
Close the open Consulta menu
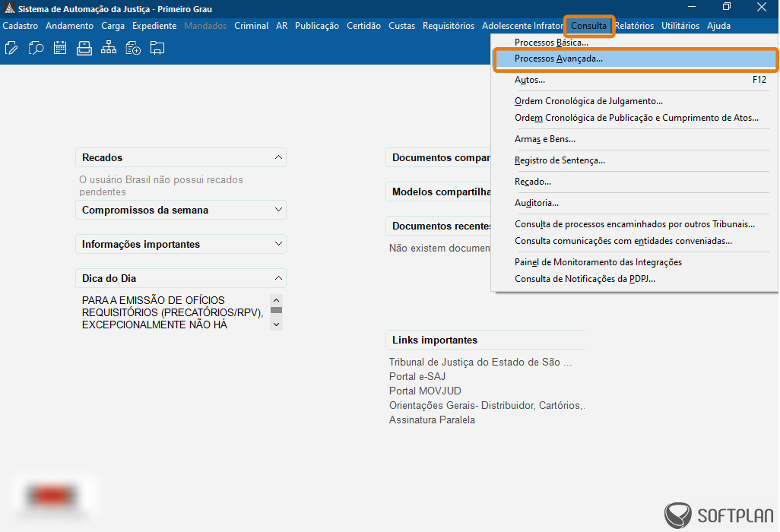pos(589,26)
